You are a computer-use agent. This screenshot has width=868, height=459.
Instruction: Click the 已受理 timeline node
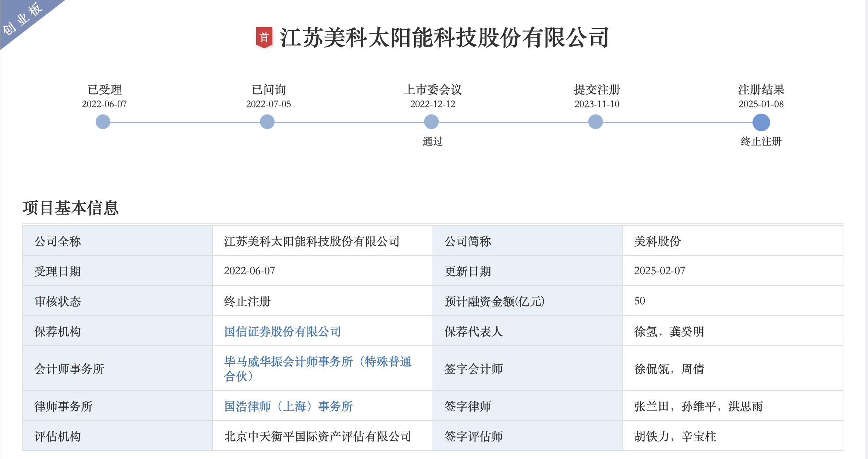(103, 122)
